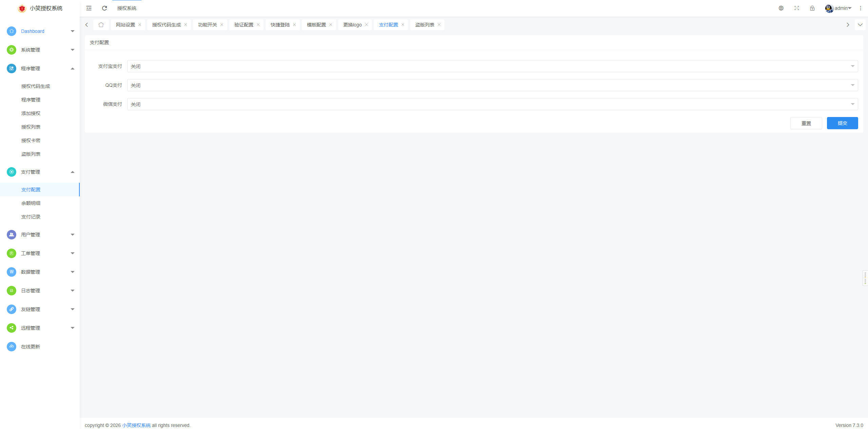Open the QQ支付 select box

point(492,85)
